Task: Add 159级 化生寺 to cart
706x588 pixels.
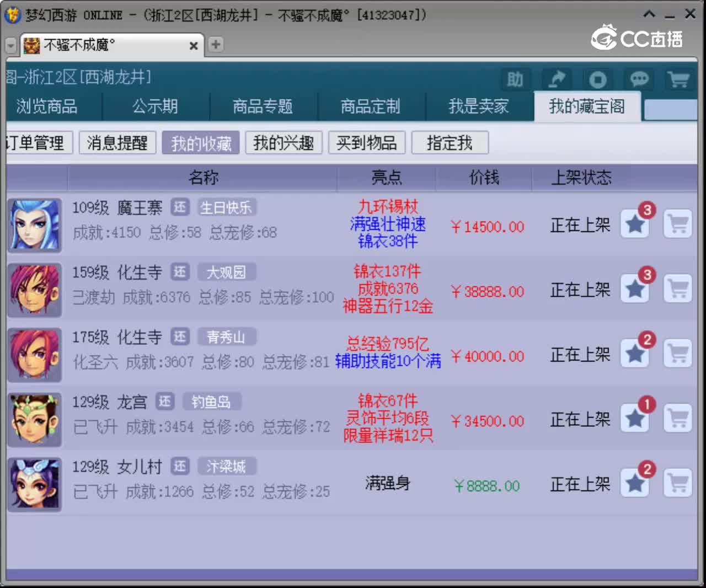Action: coord(677,288)
